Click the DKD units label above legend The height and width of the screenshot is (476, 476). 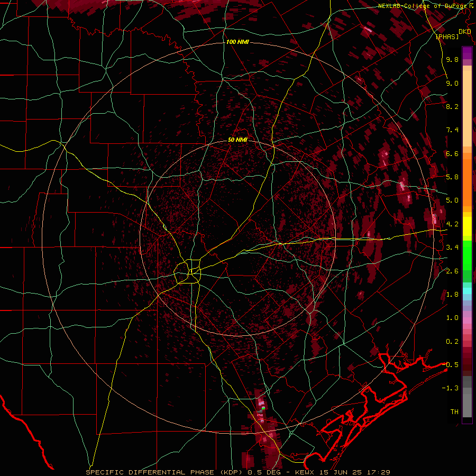pos(464,32)
